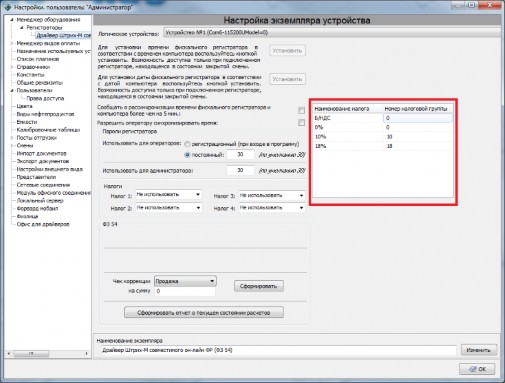
Task: Collapse the Регистраторы tree node
Action: click(x=22, y=28)
